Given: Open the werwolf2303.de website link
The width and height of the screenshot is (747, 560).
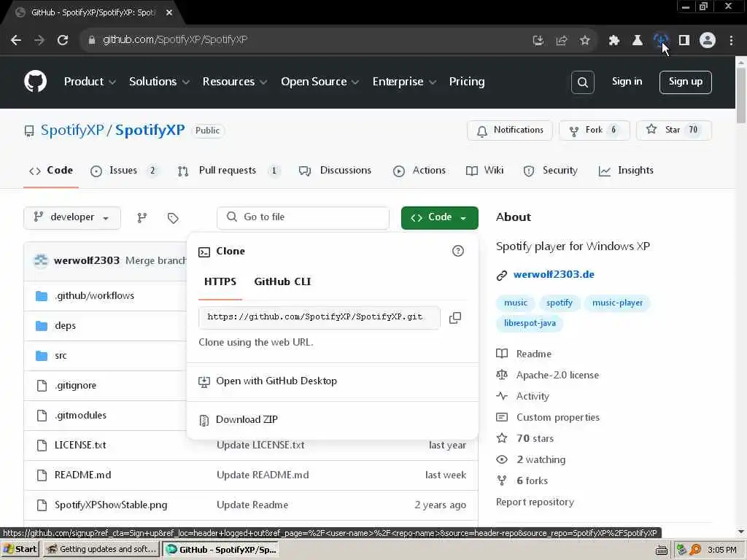Looking at the screenshot, I should (x=554, y=275).
